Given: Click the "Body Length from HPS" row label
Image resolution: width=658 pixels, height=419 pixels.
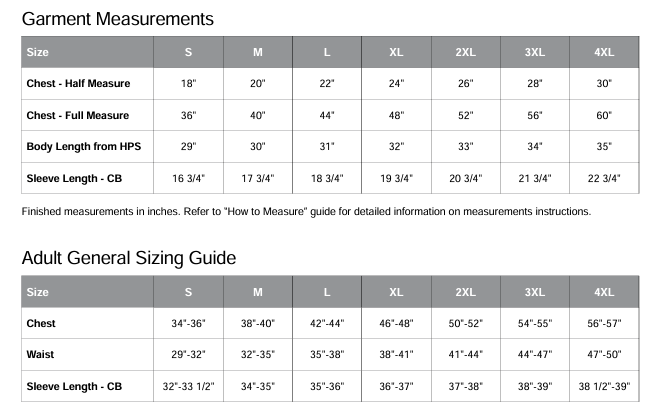Looking at the screenshot, I should pos(84,147).
